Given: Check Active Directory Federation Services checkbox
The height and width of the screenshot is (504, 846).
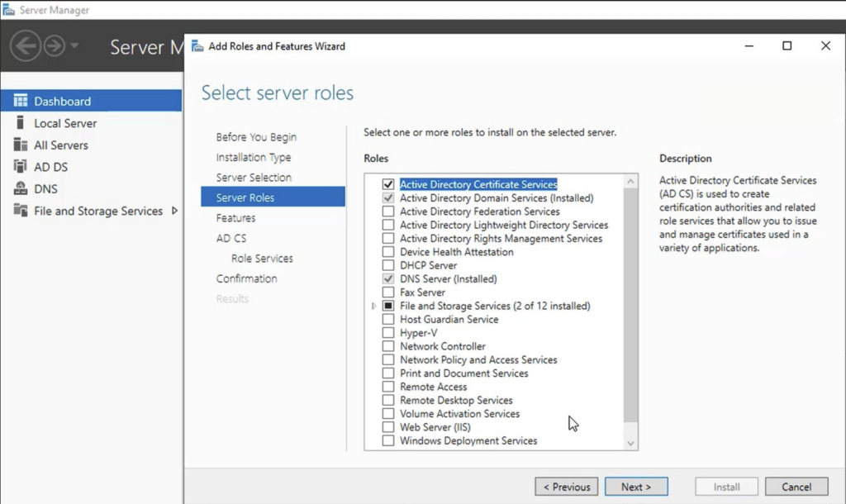Looking at the screenshot, I should pyautogui.click(x=388, y=211).
